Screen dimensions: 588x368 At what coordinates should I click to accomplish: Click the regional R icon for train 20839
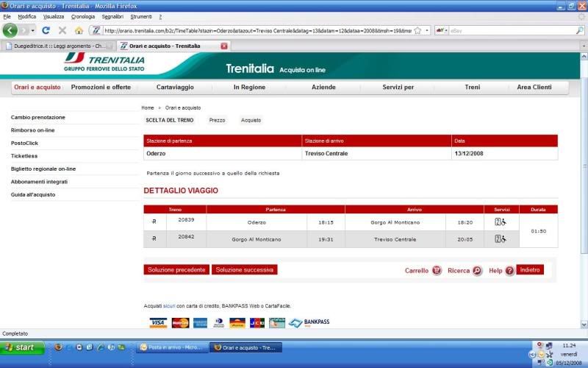(x=154, y=222)
